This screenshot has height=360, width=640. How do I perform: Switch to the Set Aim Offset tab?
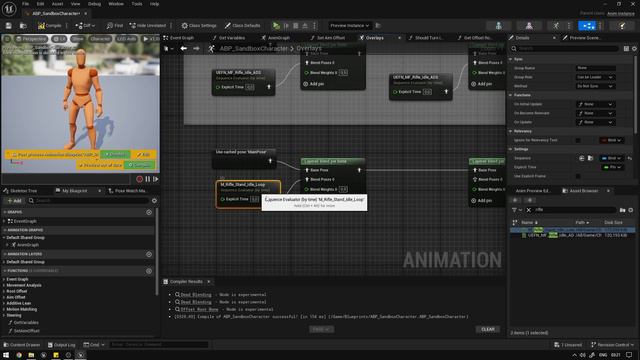pyautogui.click(x=330, y=38)
